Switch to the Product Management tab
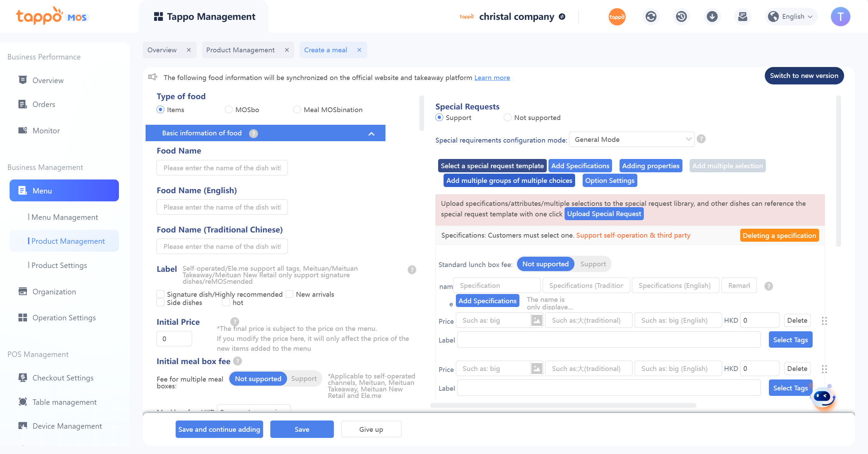The width and height of the screenshot is (868, 454). 240,50
